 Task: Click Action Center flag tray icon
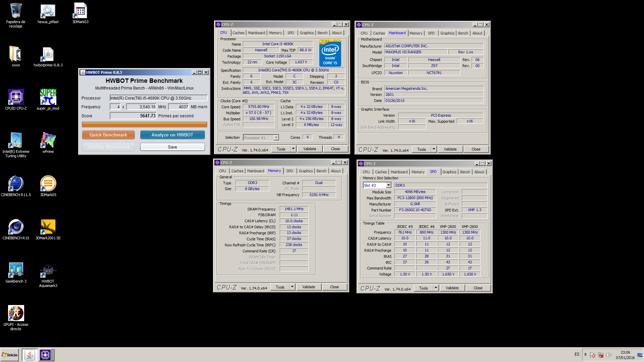coord(593,355)
